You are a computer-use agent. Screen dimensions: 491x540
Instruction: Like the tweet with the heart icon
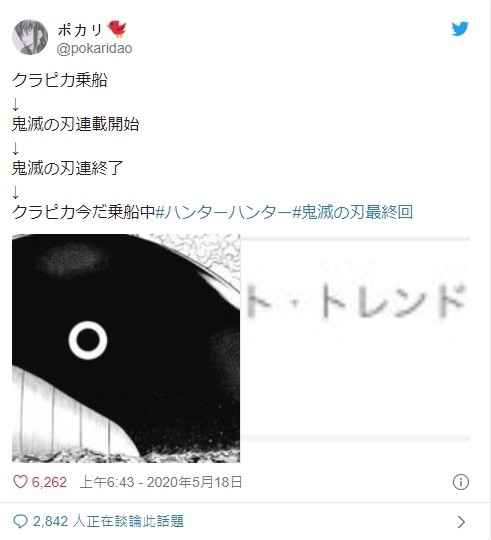(x=20, y=481)
